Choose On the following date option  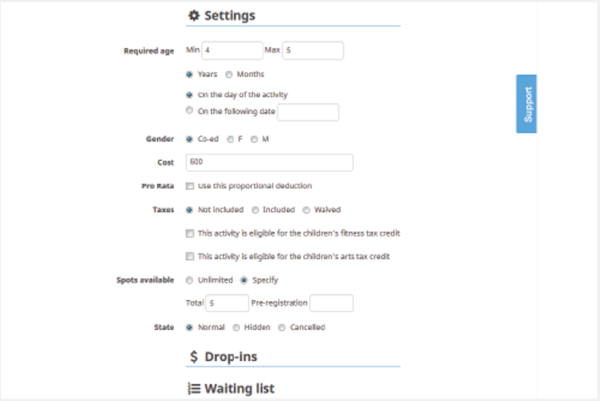tap(190, 111)
